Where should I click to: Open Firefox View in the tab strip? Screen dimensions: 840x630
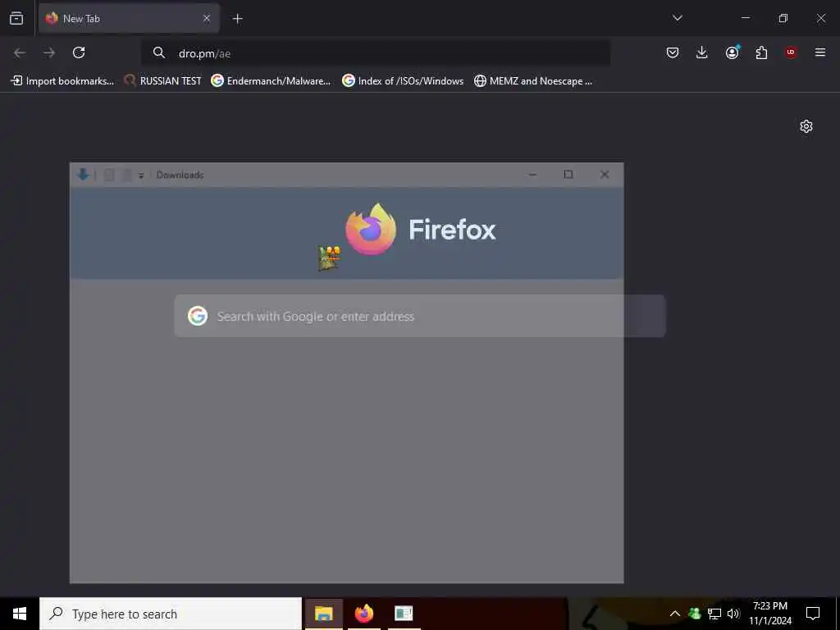pos(16,18)
